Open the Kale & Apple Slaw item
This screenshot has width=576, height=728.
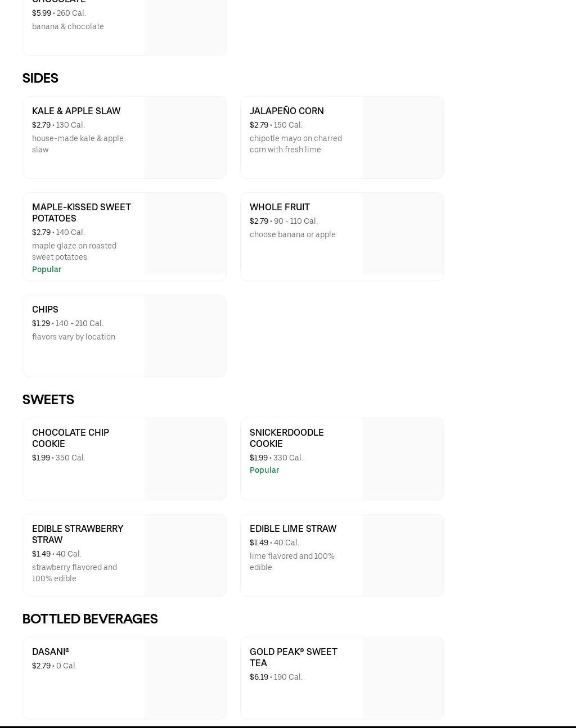click(76, 111)
